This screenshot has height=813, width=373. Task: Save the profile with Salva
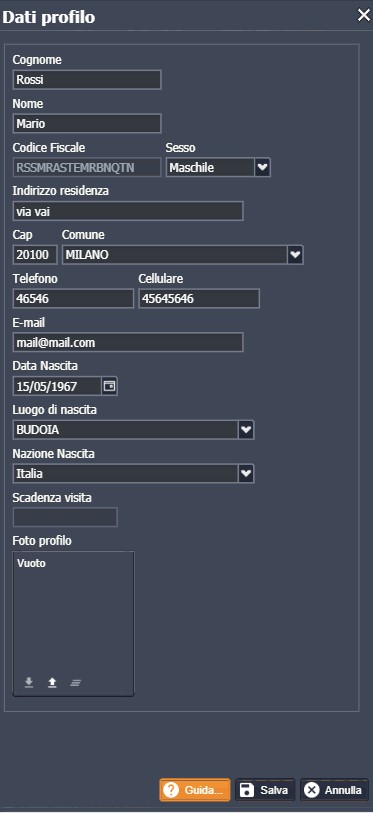point(265,790)
